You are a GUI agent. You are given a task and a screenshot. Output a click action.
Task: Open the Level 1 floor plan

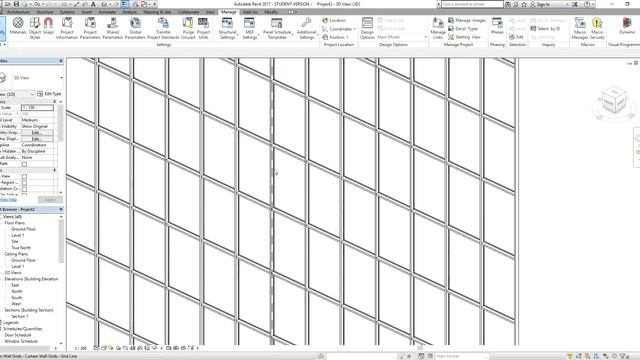18,236
